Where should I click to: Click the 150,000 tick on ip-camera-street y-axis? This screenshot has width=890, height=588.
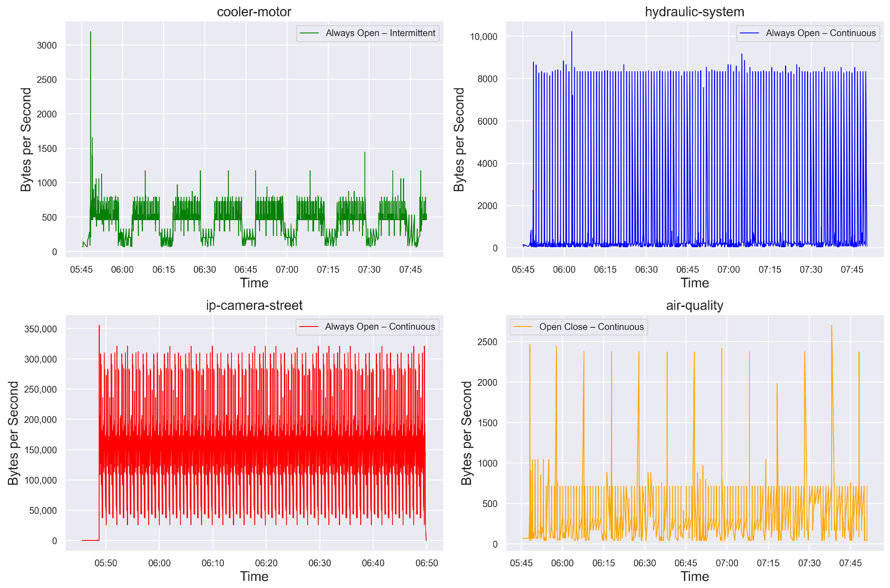[40, 450]
